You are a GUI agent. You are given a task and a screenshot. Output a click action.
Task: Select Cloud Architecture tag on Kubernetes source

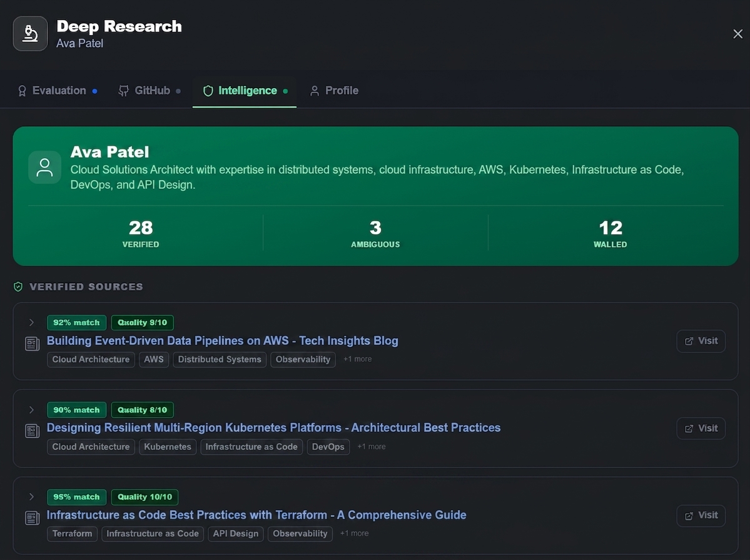click(x=91, y=447)
